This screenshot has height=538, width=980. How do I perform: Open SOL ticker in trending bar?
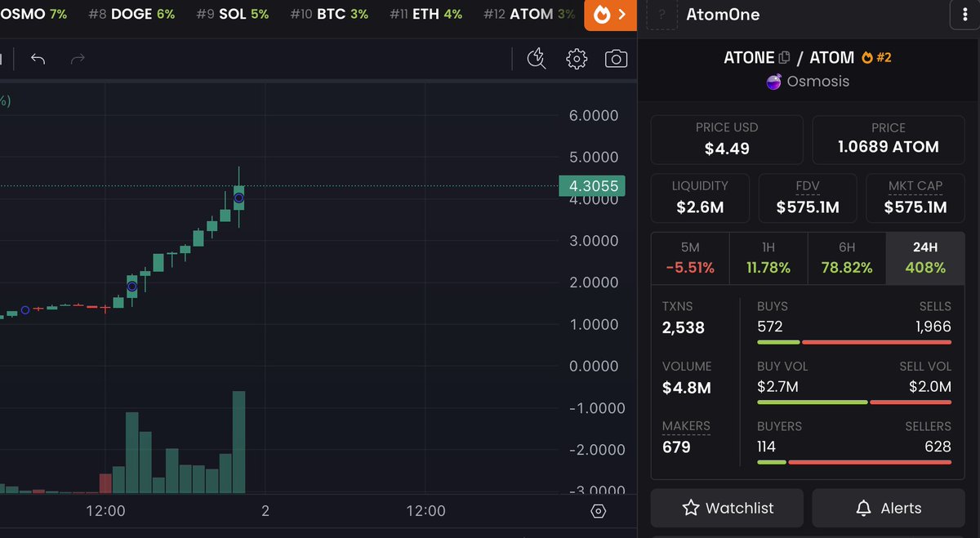233,15
